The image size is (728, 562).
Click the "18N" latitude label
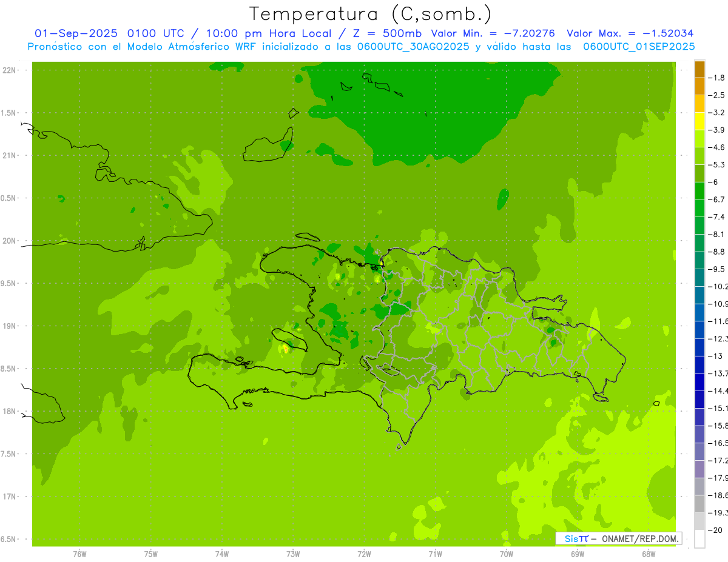click(x=9, y=412)
